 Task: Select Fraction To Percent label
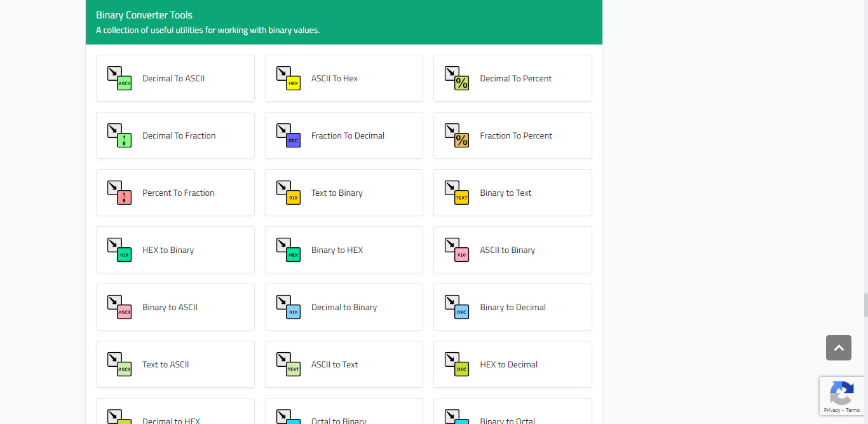click(516, 135)
